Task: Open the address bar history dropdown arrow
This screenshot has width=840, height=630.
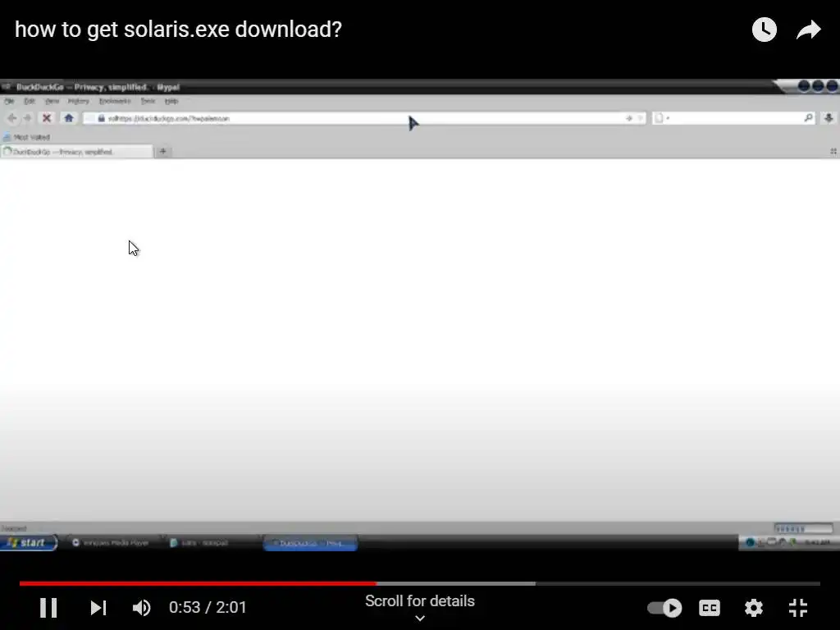Action: [x=641, y=118]
